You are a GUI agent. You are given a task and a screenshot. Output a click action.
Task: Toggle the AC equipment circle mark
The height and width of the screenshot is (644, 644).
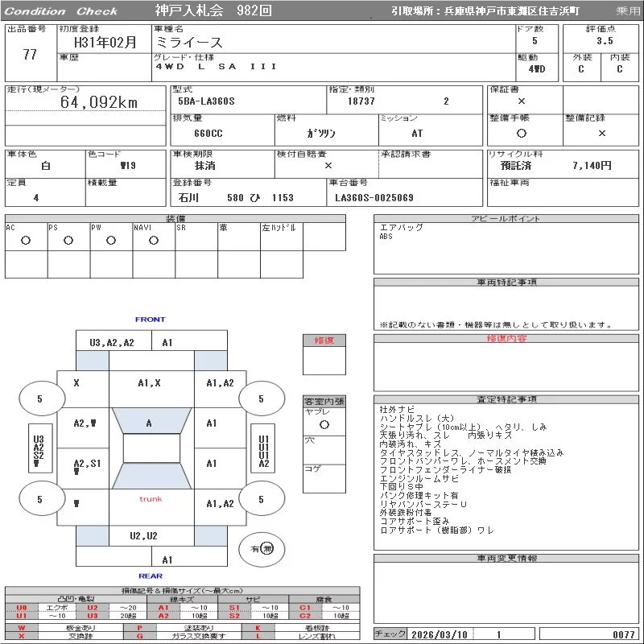tap(26, 240)
